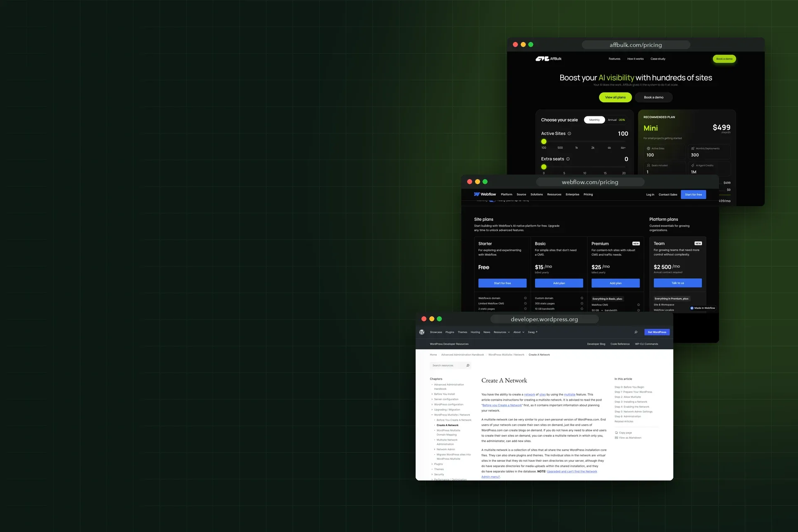Click Log in on Webflow navbar
The height and width of the screenshot is (532, 798).
pos(650,195)
